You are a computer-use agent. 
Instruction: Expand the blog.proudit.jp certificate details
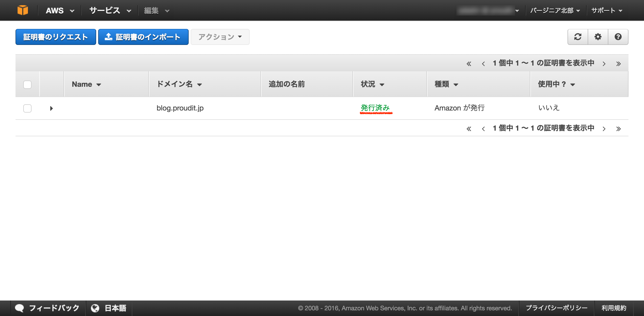(51, 108)
